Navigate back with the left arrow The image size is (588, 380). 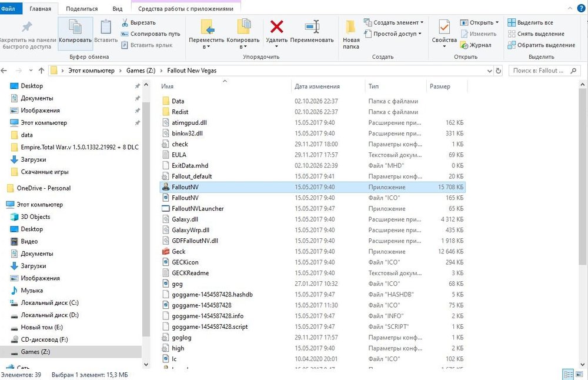4,71
